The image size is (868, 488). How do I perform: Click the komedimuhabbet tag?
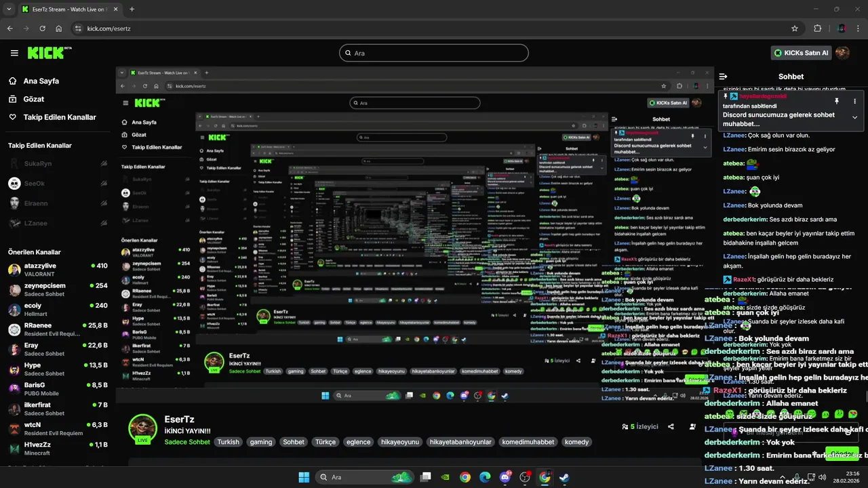point(528,442)
